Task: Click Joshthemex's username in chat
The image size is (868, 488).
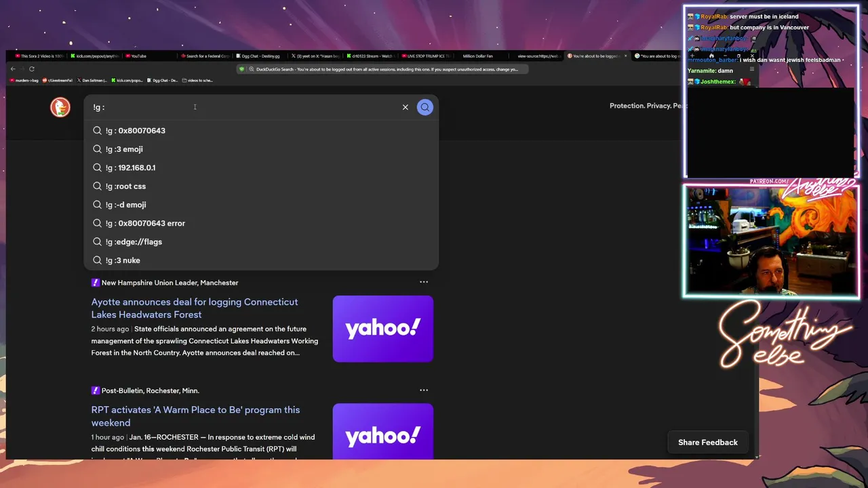Action: pyautogui.click(x=717, y=82)
